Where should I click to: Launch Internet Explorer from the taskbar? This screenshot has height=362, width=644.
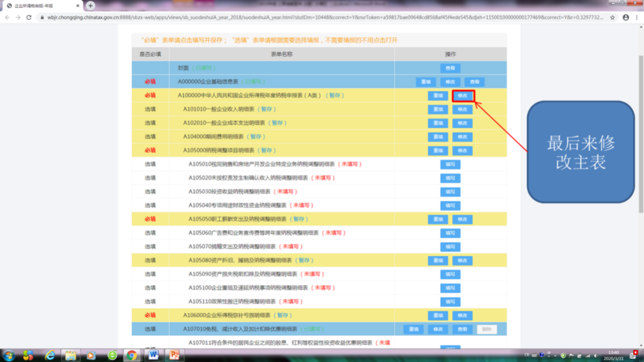(49, 355)
